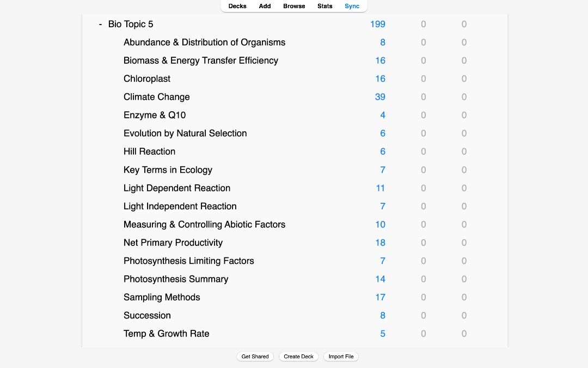Select the Hill Reaction deck
This screenshot has height=368, width=588.
pos(149,152)
